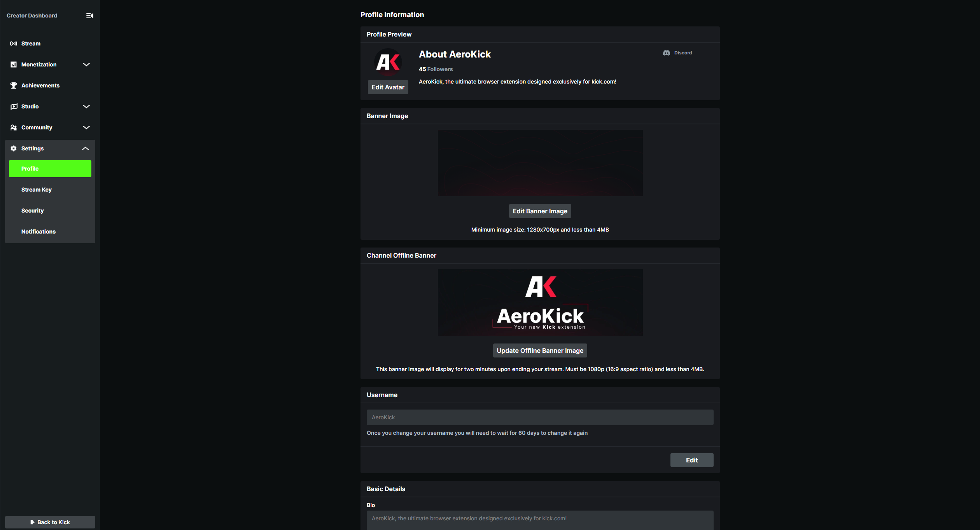The image size is (980, 530).
Task: Open the Notifications settings
Action: point(50,232)
